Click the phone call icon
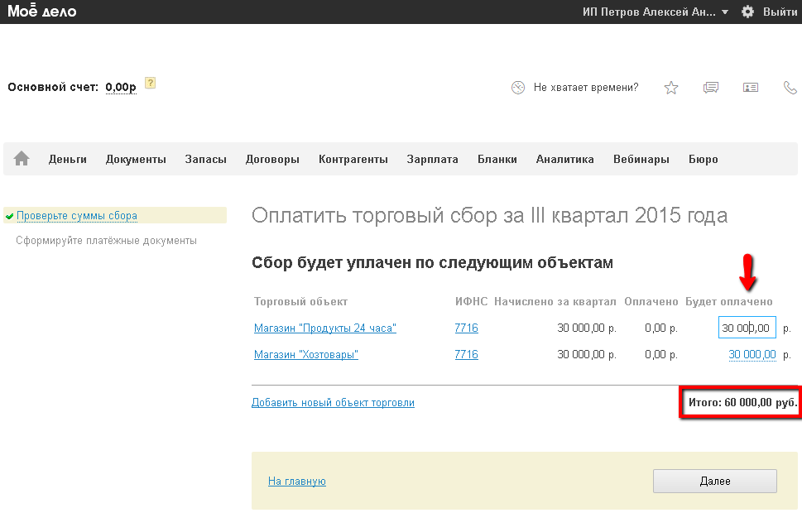Viewport: 802px width, 532px height. pyautogui.click(x=790, y=88)
